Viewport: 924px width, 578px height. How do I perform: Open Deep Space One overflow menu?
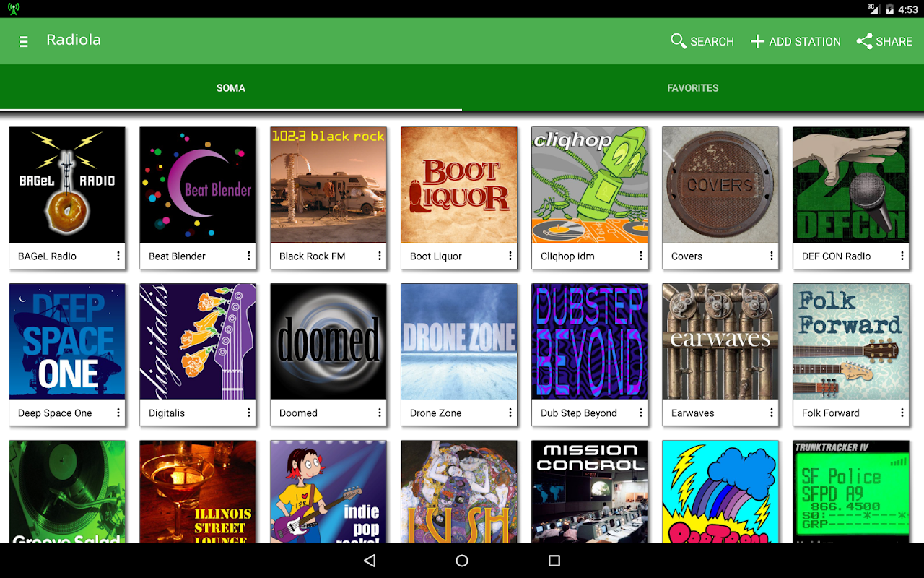[118, 413]
